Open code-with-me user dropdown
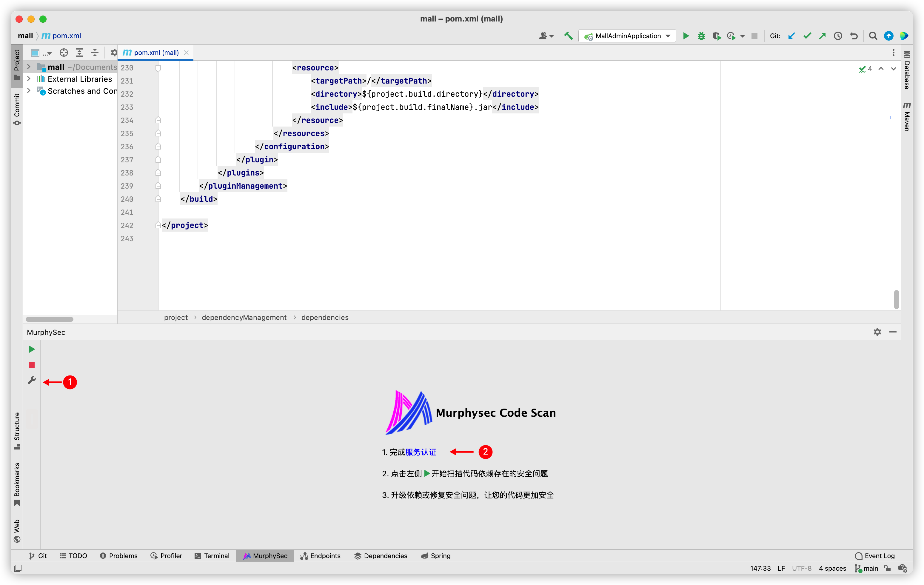This screenshot has width=924, height=585. point(546,36)
